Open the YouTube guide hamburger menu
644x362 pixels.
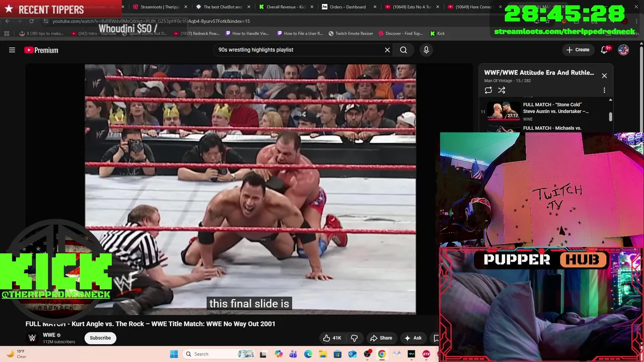pos(12,50)
